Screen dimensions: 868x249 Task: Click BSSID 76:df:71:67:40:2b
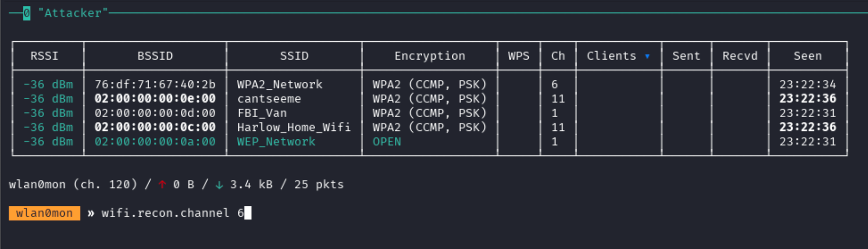point(155,84)
